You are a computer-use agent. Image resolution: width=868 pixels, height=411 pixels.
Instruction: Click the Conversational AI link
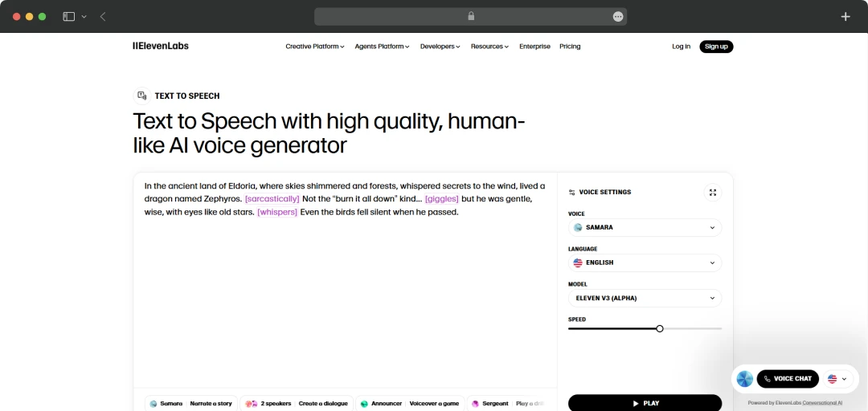pos(824,403)
